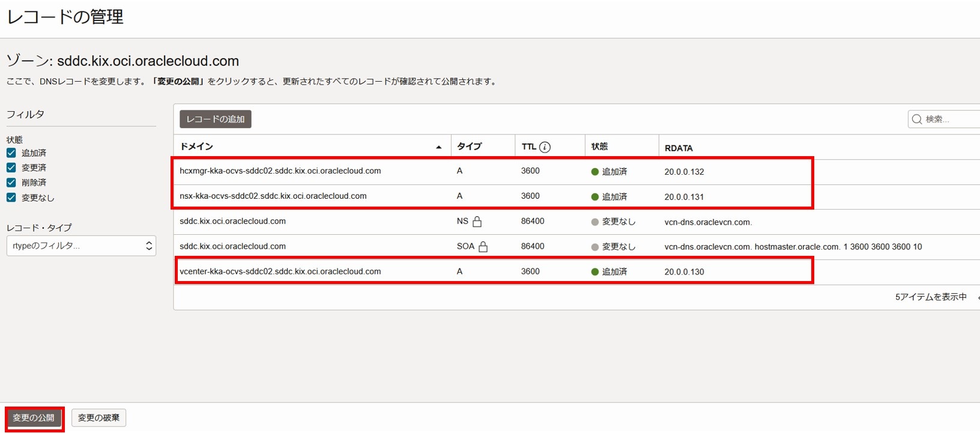Click the 変更の破棄 button

point(98,418)
